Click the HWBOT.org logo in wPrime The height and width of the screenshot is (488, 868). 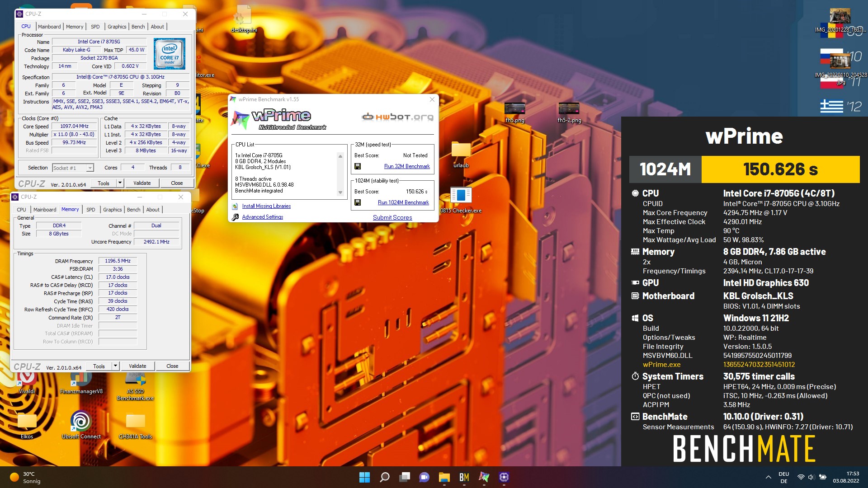pyautogui.click(x=397, y=117)
